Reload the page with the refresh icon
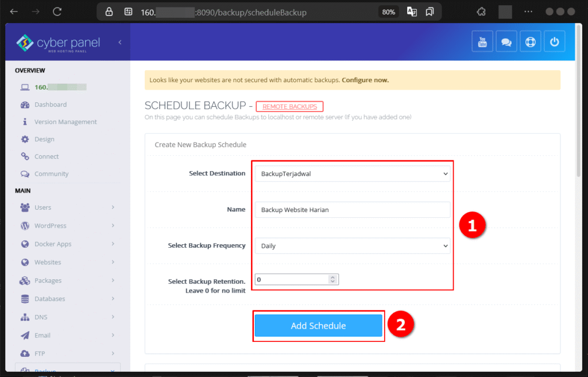 click(x=57, y=12)
